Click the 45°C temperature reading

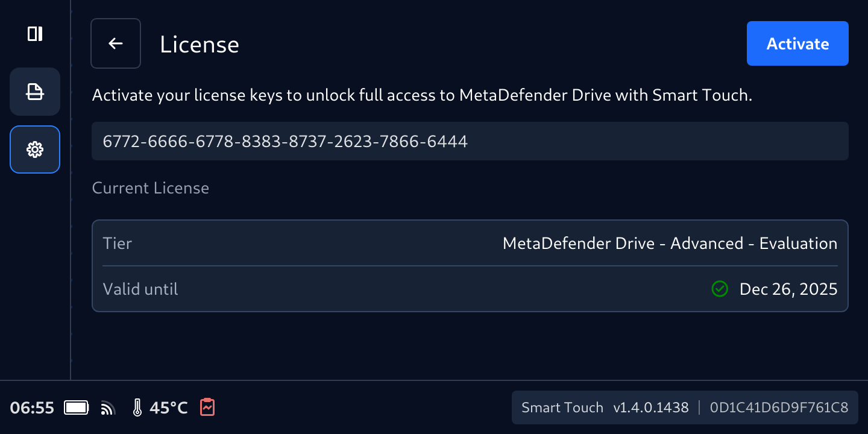point(169,408)
